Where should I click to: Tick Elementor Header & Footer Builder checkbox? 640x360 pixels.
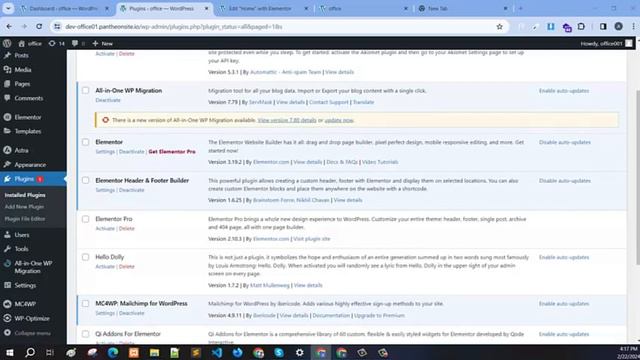[x=85, y=180]
